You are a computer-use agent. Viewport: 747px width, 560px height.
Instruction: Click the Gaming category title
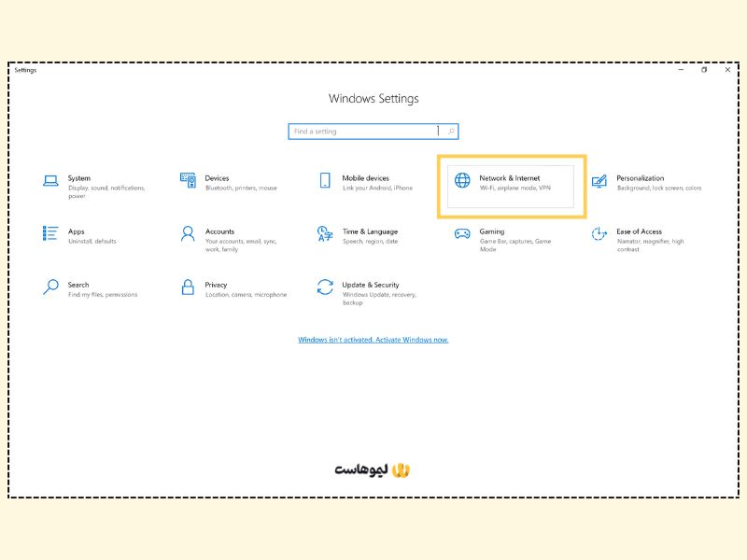(492, 231)
